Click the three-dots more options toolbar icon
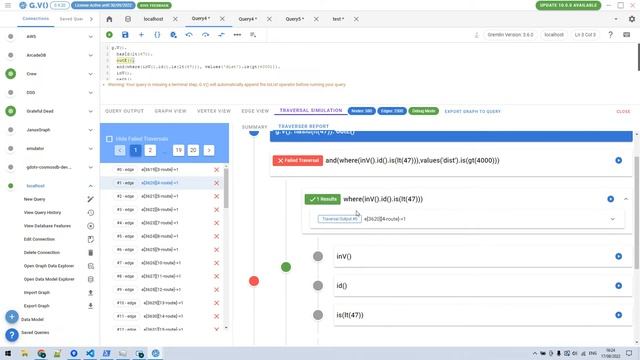Image resolution: width=640 pixels, height=360 pixels. [x=237, y=35]
